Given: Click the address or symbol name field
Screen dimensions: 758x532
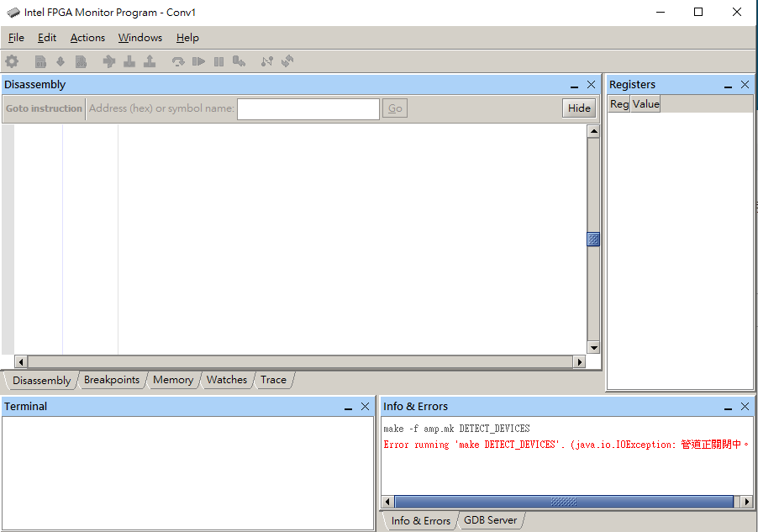Looking at the screenshot, I should [x=308, y=108].
